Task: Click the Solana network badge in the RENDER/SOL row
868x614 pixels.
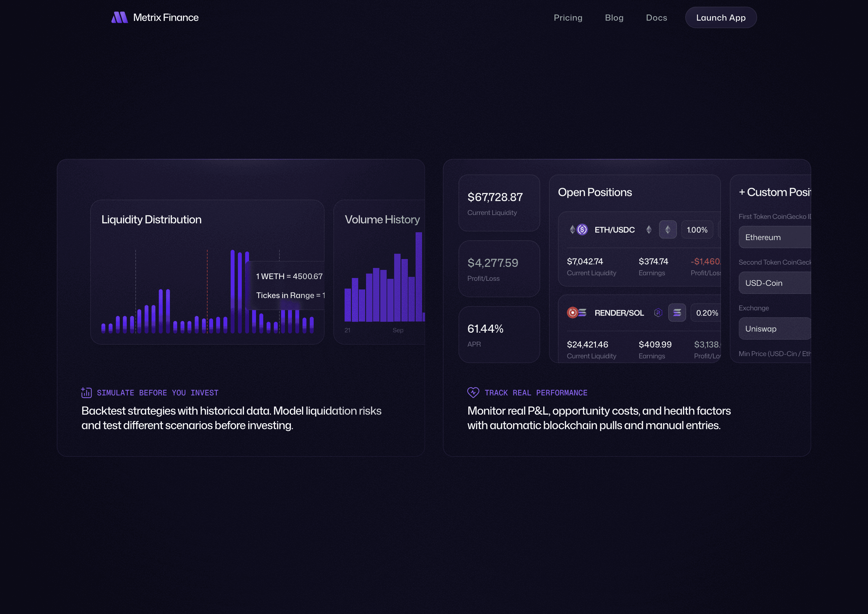Action: tap(677, 313)
